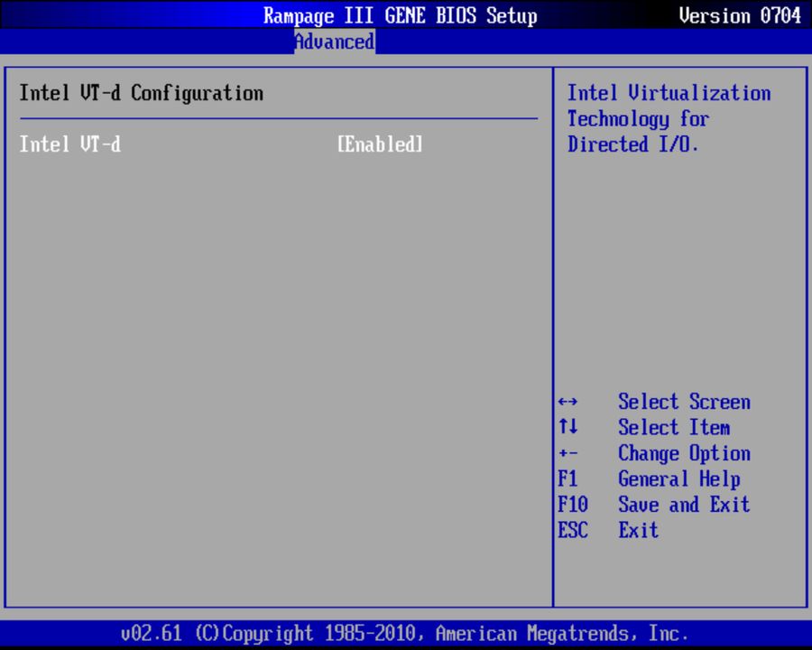Click the plus-minus Change Option symbol
This screenshot has height=650, width=812.
click(568, 453)
